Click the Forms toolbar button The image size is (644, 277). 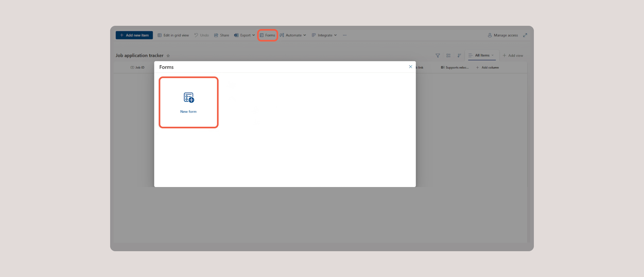pos(268,35)
